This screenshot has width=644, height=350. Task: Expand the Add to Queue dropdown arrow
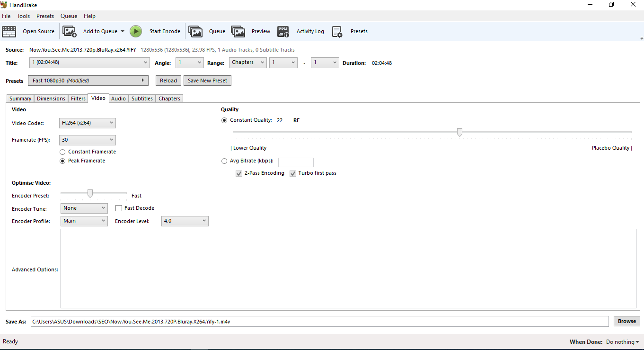click(x=123, y=31)
